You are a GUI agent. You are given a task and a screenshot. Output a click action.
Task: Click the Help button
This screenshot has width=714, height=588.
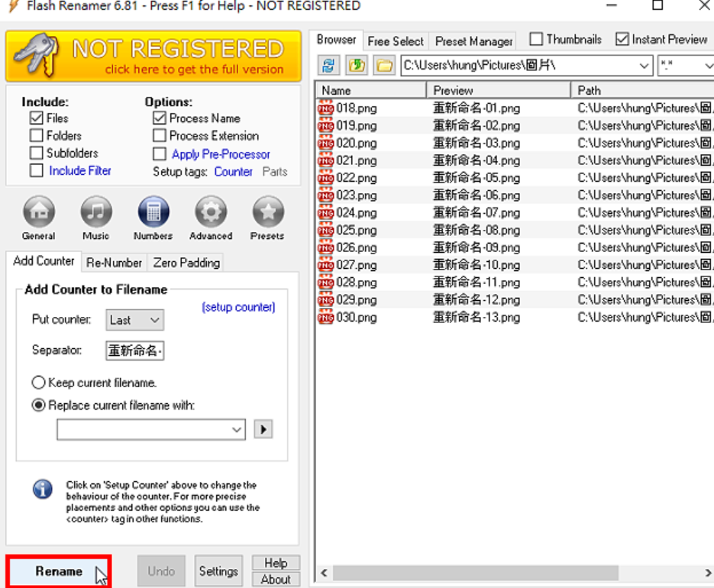(276, 563)
